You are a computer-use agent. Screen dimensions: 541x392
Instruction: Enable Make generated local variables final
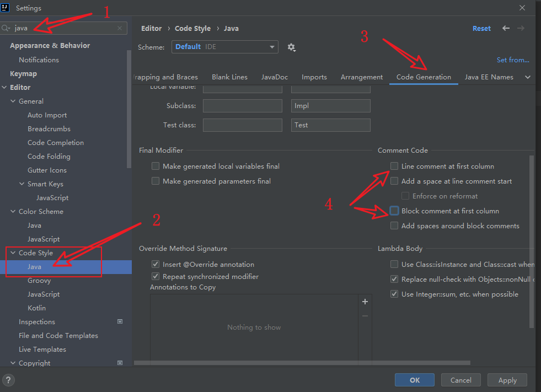(156, 167)
